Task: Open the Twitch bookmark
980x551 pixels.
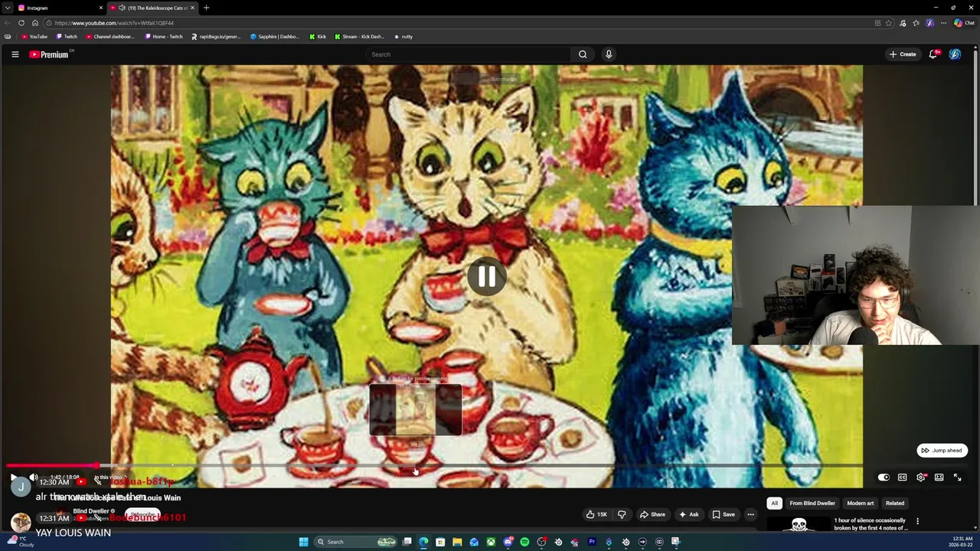Action: pyautogui.click(x=67, y=37)
